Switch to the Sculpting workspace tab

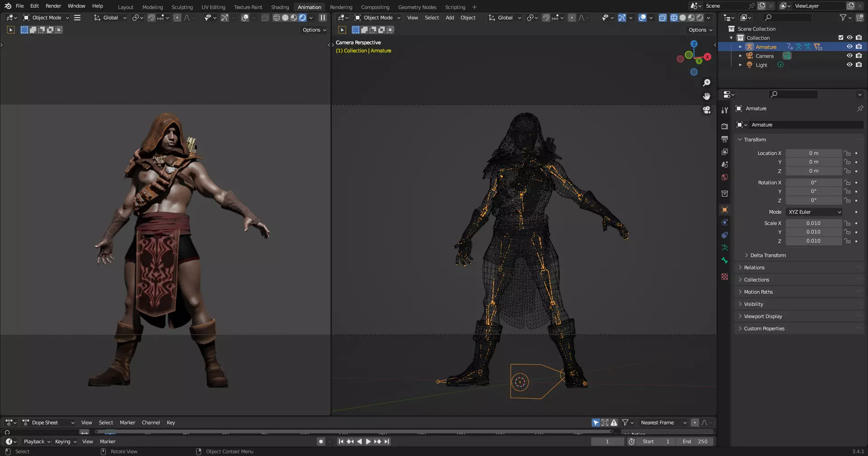tap(182, 7)
